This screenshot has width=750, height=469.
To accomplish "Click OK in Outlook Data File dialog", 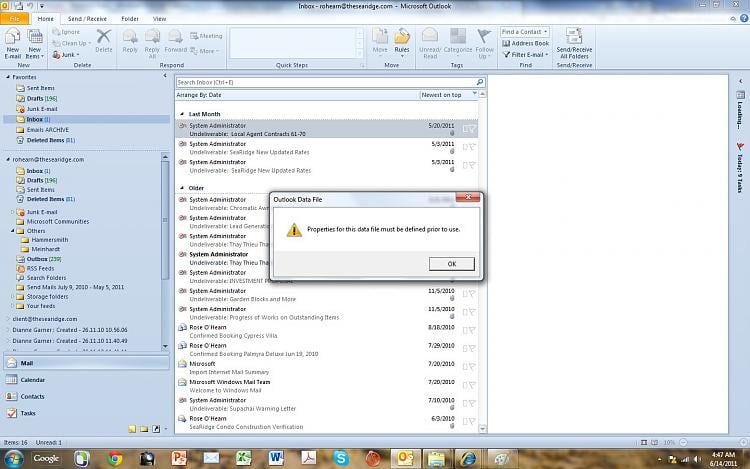I will tap(452, 264).
